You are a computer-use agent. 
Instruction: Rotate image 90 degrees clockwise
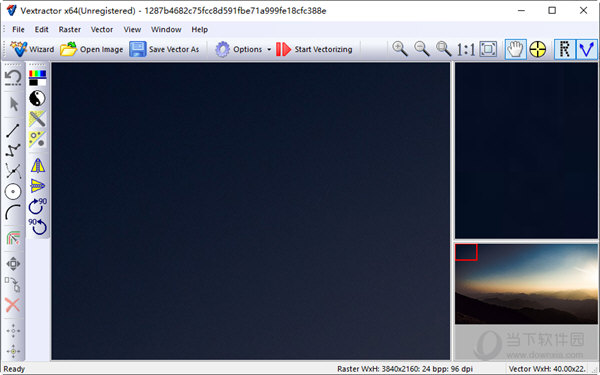(x=38, y=206)
